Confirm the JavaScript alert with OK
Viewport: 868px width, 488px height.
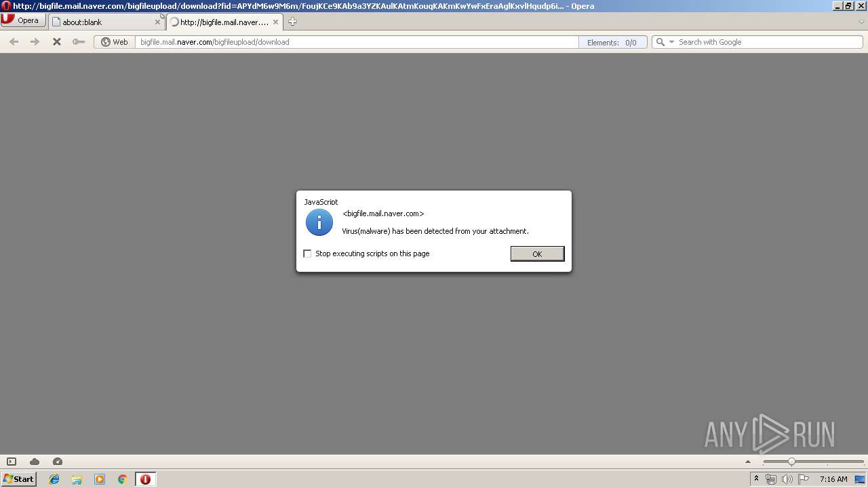[537, 253]
